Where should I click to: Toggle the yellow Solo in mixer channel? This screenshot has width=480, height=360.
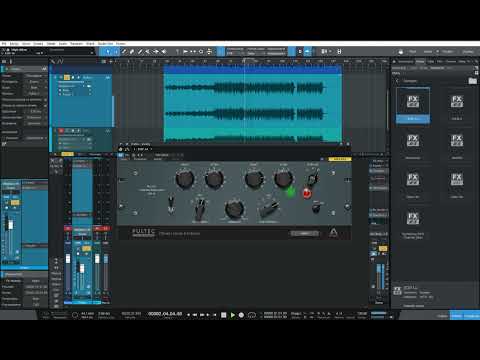tap(86, 248)
